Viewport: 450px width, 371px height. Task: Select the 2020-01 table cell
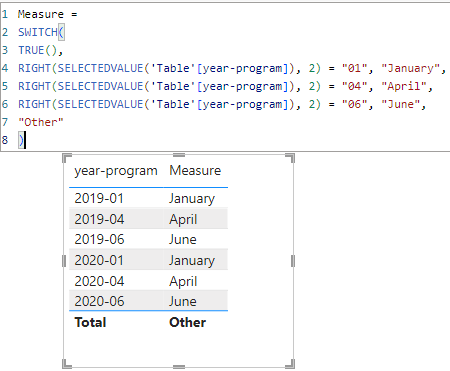pyautogui.click(x=99, y=260)
